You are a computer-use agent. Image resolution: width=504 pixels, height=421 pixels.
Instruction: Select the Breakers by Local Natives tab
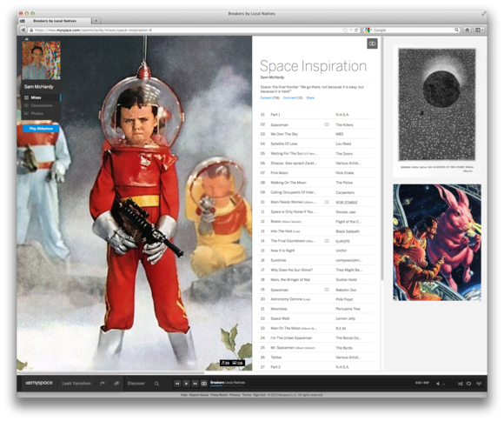click(x=55, y=21)
